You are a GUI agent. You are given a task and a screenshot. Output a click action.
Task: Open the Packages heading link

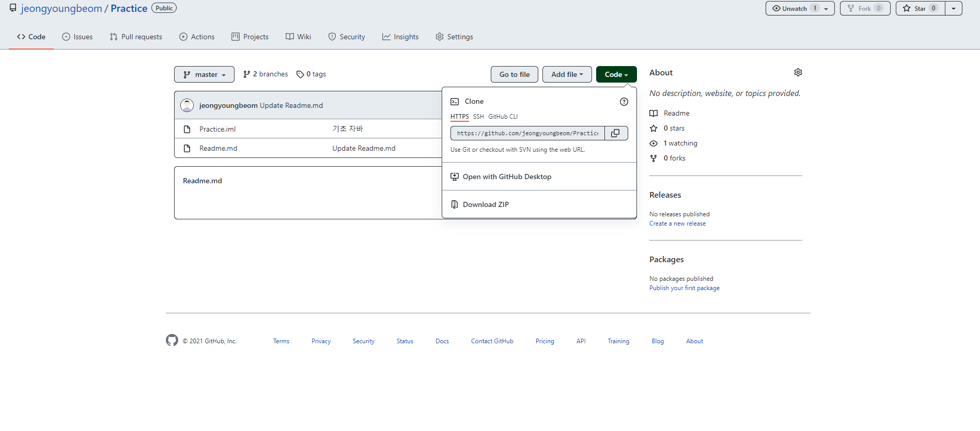666,259
